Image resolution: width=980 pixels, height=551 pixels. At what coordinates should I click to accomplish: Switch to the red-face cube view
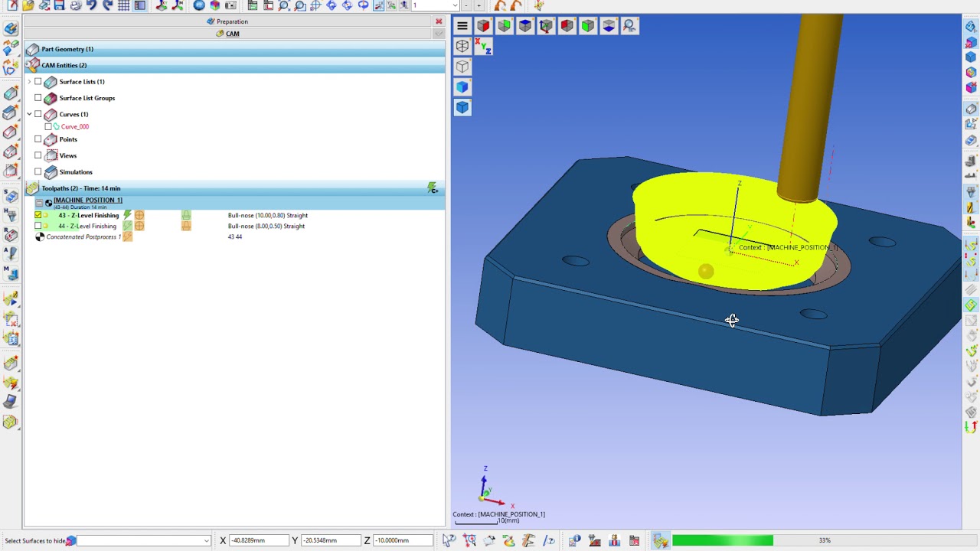click(484, 26)
